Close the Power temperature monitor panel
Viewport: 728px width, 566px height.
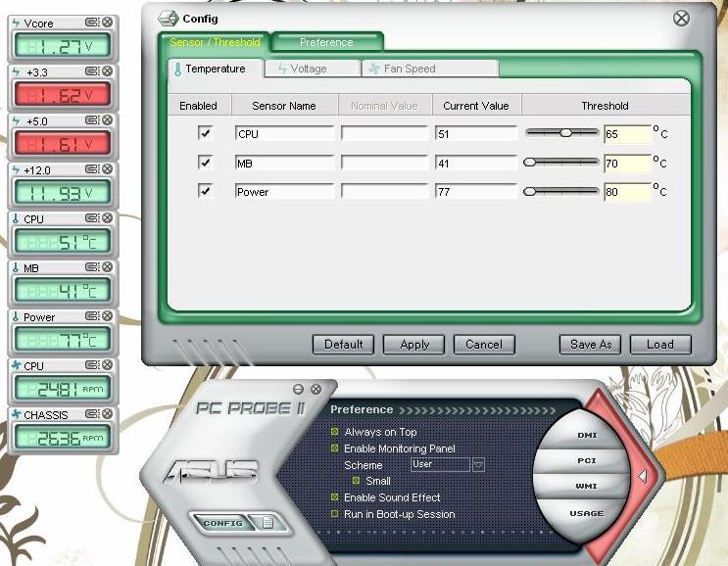tap(107, 316)
